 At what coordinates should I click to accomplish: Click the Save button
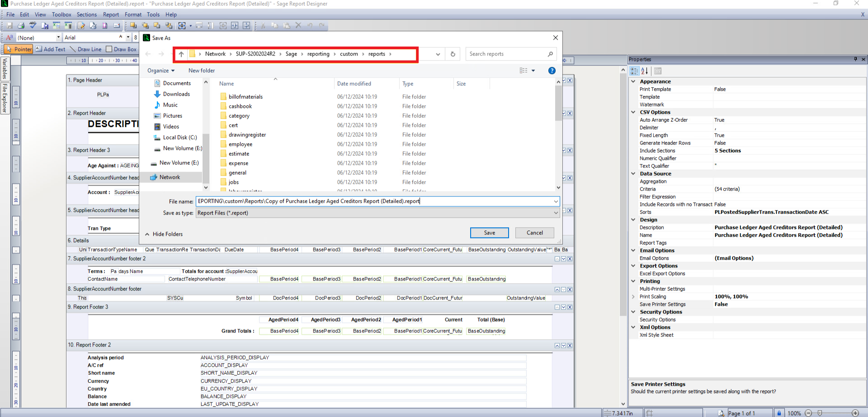(489, 233)
